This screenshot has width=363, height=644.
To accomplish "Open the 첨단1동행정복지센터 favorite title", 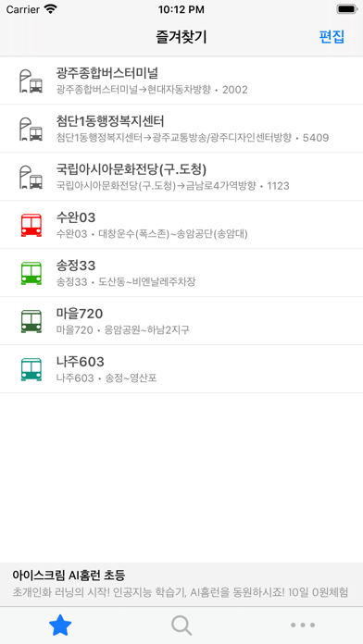I will tap(110, 121).
